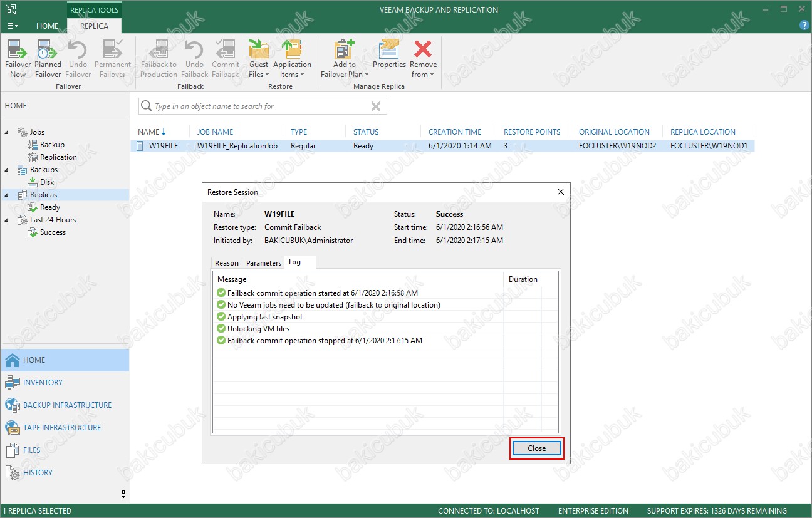Sort by the CREATION TIME column header
The height and width of the screenshot is (518, 812).
point(455,132)
